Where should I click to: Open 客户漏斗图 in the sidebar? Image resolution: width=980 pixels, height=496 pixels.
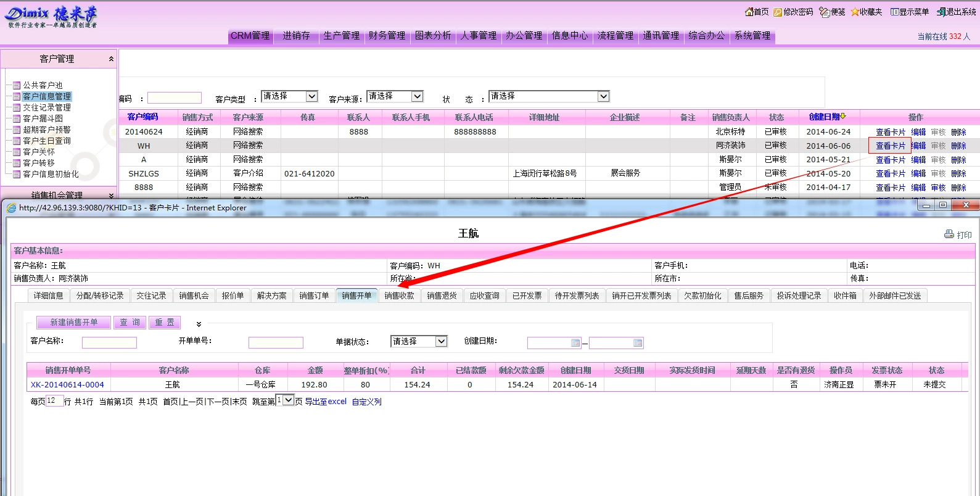point(43,118)
